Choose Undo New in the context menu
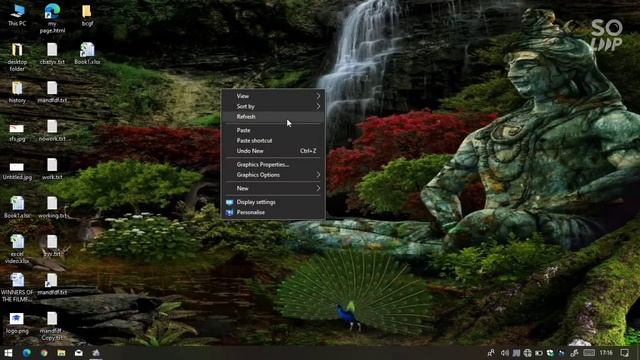Viewport: 640px width, 360px height. pyautogui.click(x=273, y=151)
